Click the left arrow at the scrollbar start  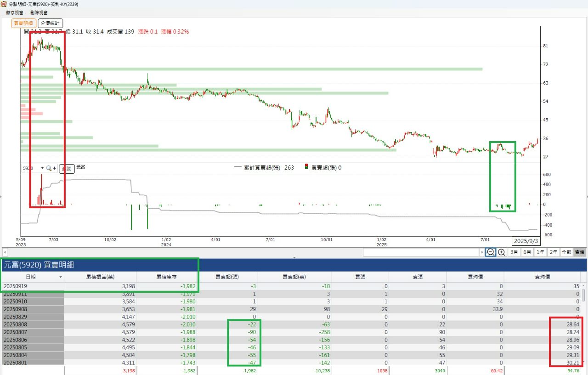pyautogui.click(x=5, y=252)
